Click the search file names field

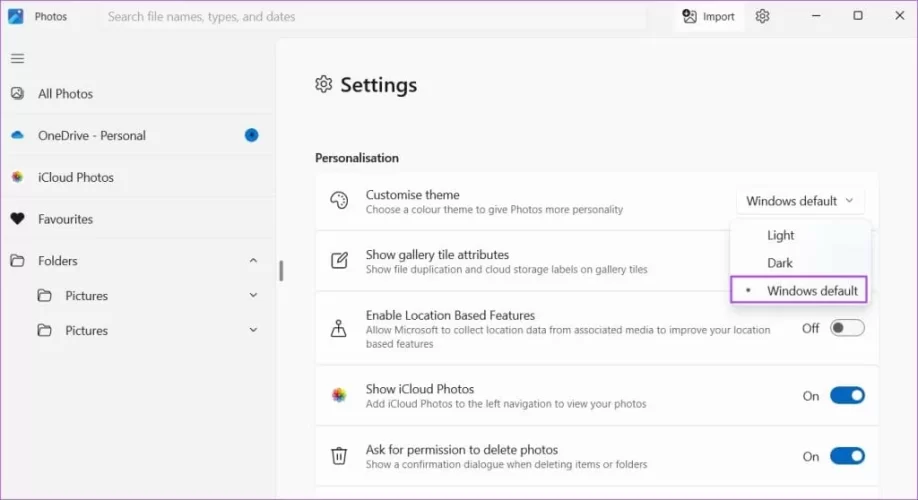click(x=380, y=16)
